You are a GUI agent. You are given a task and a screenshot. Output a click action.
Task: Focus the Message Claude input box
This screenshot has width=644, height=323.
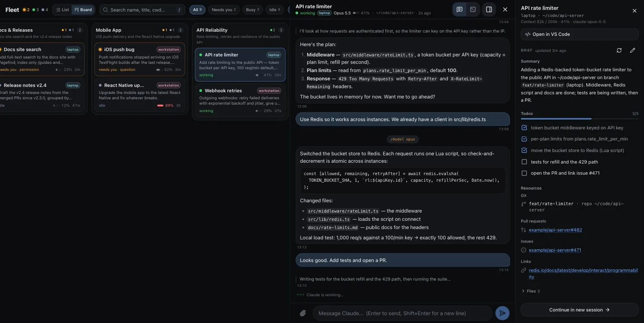pos(402,313)
